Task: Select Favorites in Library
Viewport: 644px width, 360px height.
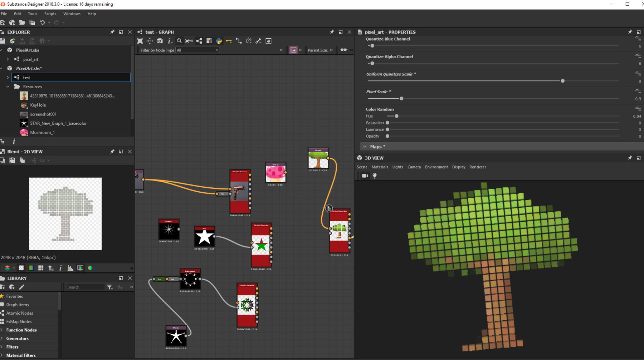Action: 15,296
